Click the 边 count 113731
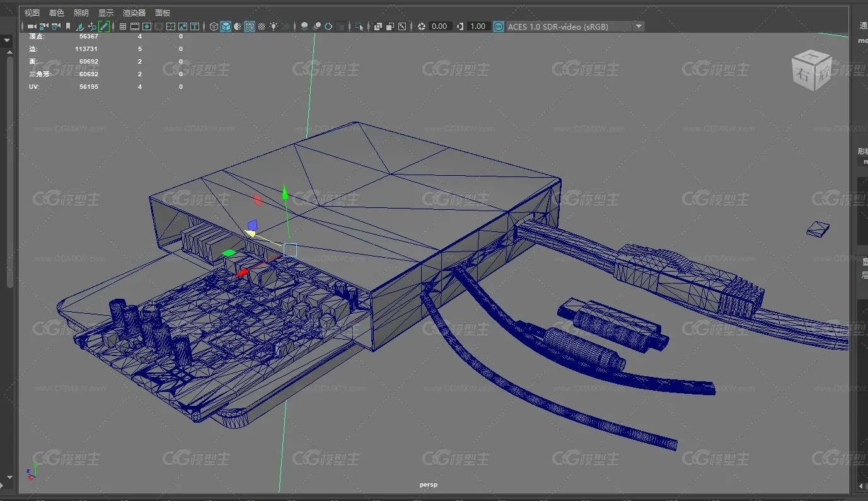 86,49
